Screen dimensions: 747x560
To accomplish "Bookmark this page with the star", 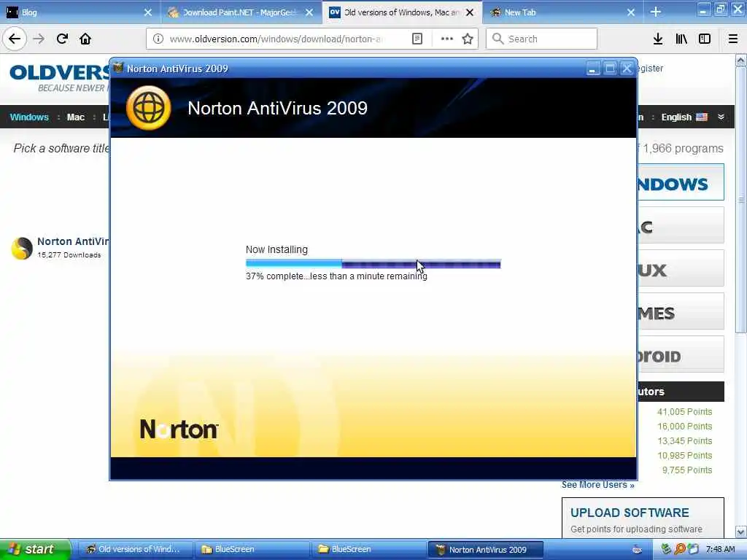I will click(x=468, y=39).
